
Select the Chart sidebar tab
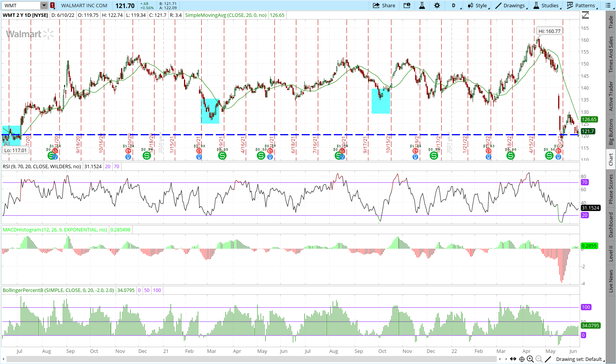(x=611, y=159)
